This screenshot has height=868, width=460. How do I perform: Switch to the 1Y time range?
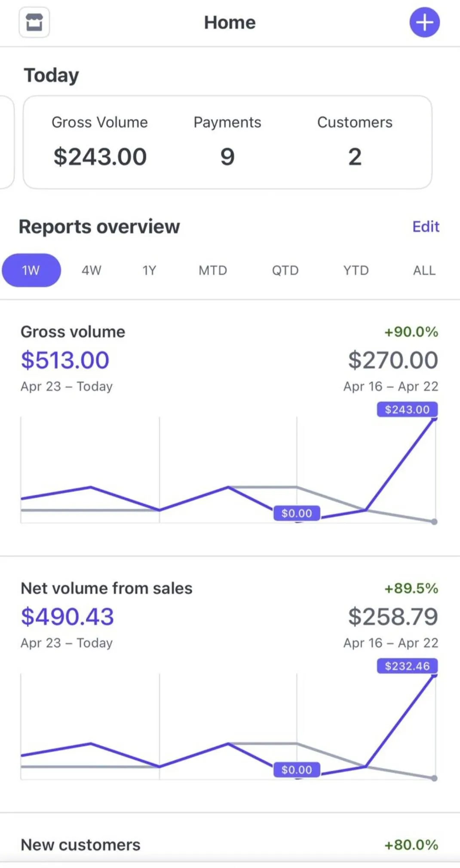[x=149, y=270]
